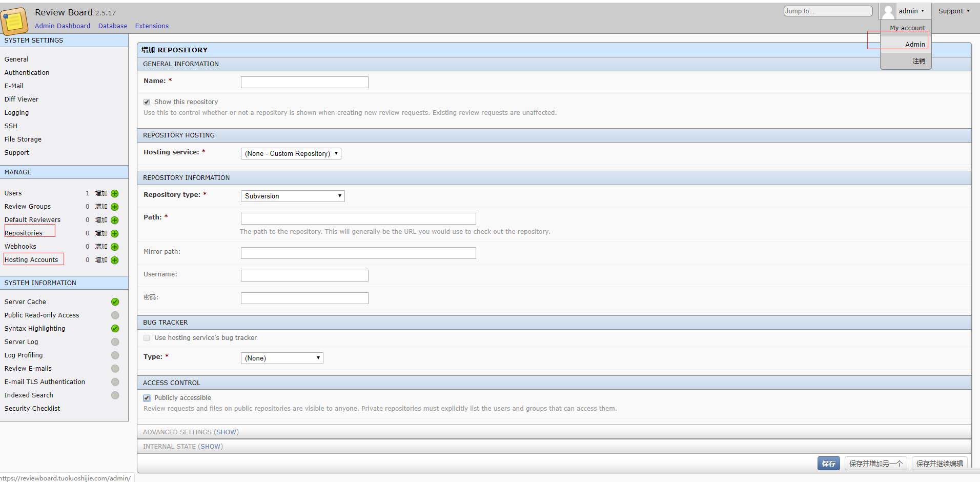
Task: Open the Webhooks management link
Action: (21, 247)
